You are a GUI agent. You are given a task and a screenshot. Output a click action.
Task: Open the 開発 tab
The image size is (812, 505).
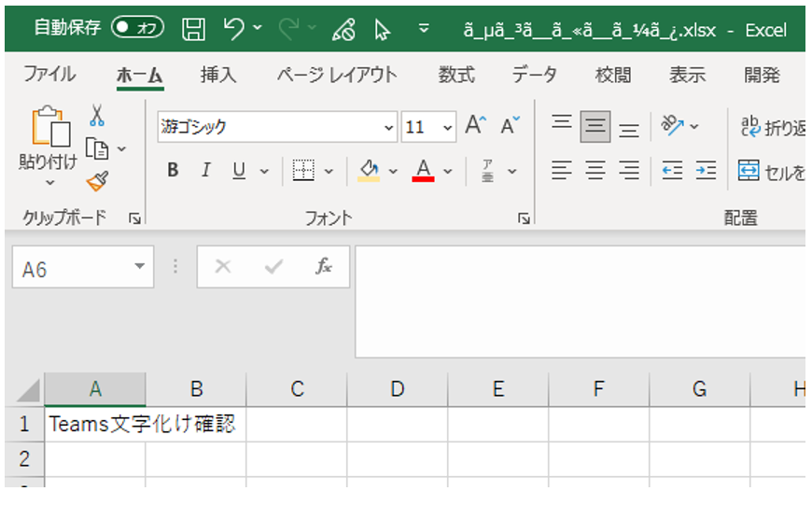click(x=762, y=75)
